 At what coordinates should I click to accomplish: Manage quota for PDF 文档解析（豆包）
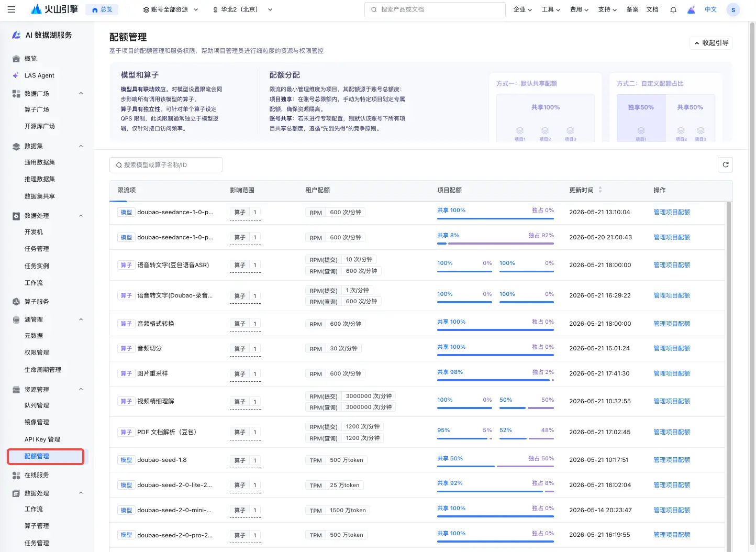tap(672, 432)
